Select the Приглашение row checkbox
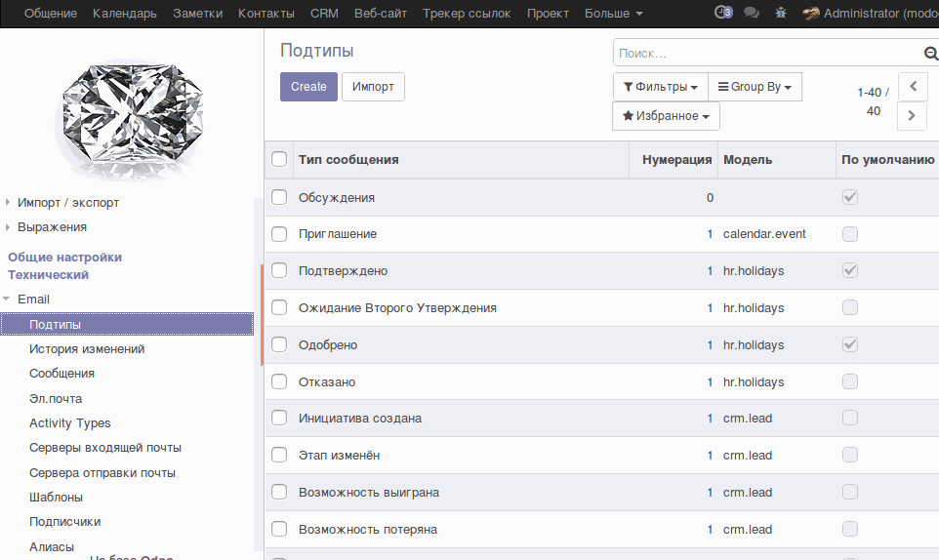Screen dimensions: 939x560 click(279, 234)
